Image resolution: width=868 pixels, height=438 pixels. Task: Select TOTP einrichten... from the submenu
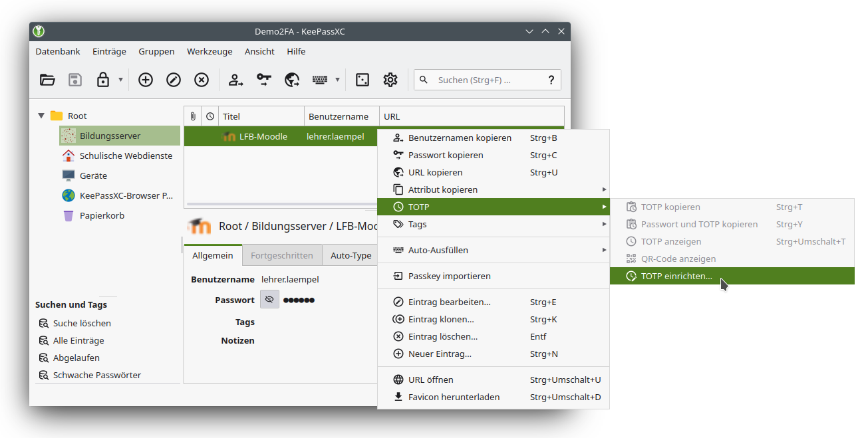[x=676, y=276]
